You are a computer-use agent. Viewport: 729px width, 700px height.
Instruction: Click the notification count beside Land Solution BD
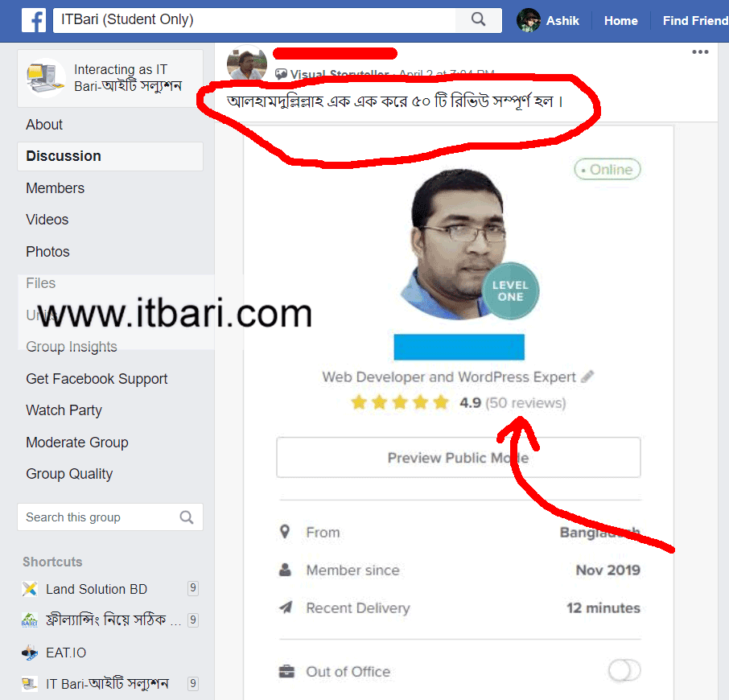pyautogui.click(x=193, y=588)
